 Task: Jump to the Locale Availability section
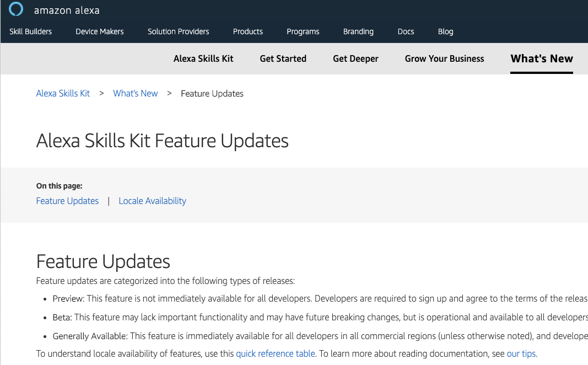(x=152, y=201)
